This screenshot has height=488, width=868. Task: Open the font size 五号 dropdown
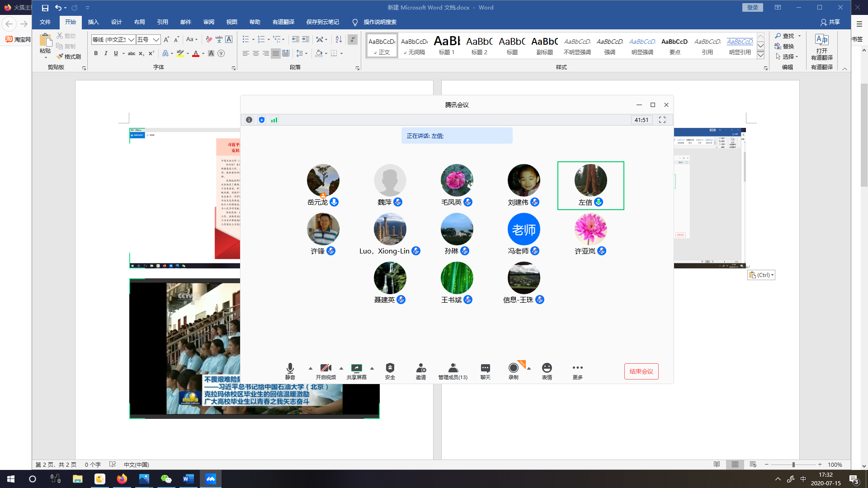coord(156,40)
